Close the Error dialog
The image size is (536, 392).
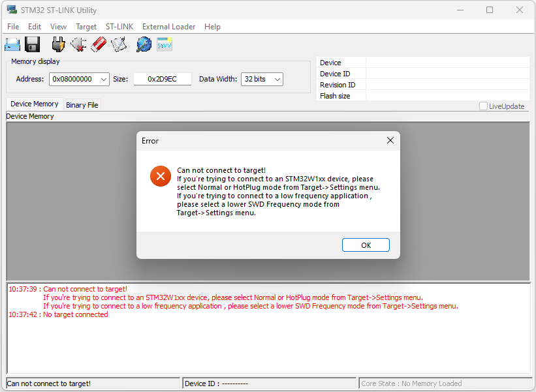[x=390, y=140]
